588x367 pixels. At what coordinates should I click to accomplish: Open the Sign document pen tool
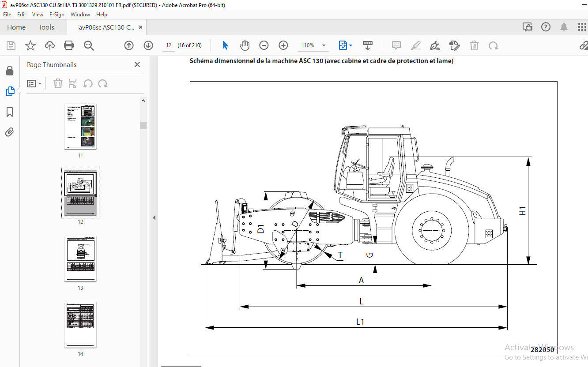coord(435,45)
